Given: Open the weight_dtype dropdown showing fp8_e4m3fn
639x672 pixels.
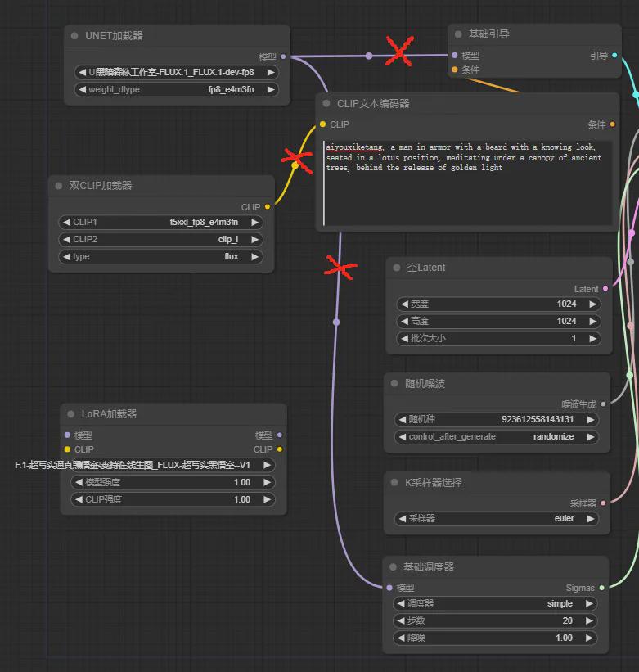Looking at the screenshot, I should pyautogui.click(x=176, y=89).
